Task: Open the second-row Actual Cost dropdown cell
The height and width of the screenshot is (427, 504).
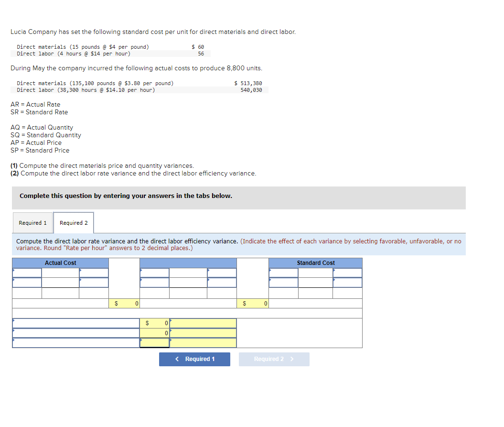Action: coord(26,283)
